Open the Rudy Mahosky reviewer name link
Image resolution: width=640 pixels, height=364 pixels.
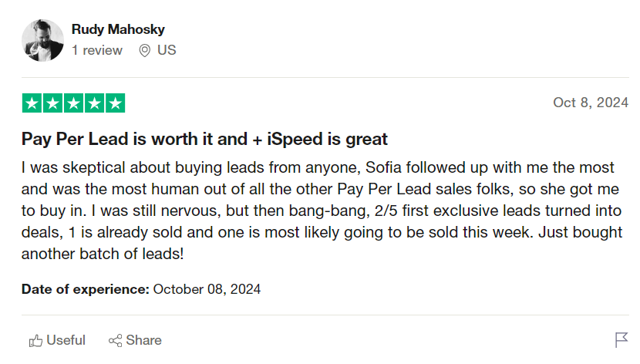[x=118, y=29]
